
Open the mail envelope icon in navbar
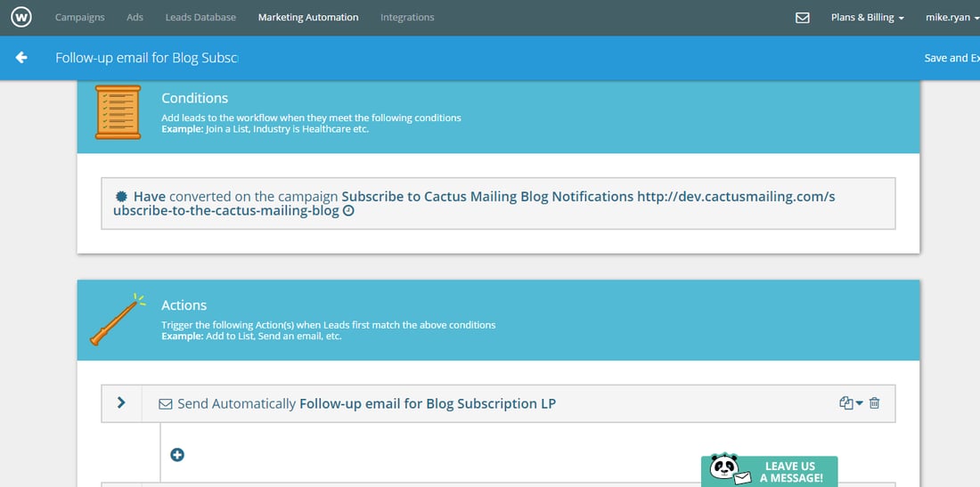(x=803, y=18)
